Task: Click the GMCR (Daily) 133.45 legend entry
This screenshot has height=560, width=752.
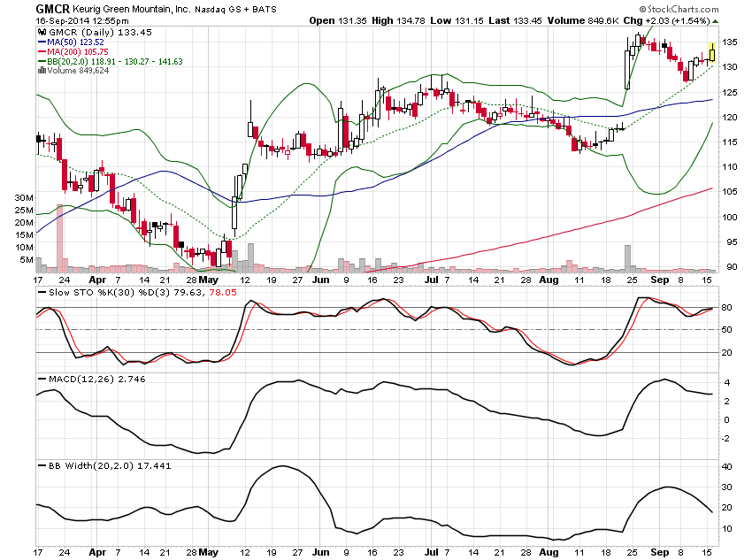Action: coord(100,32)
